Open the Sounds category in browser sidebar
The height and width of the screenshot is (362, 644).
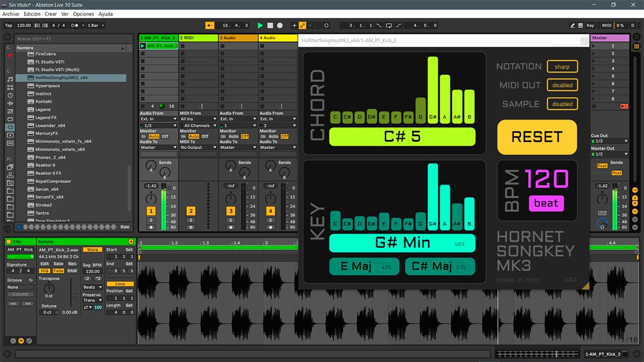coord(11,79)
